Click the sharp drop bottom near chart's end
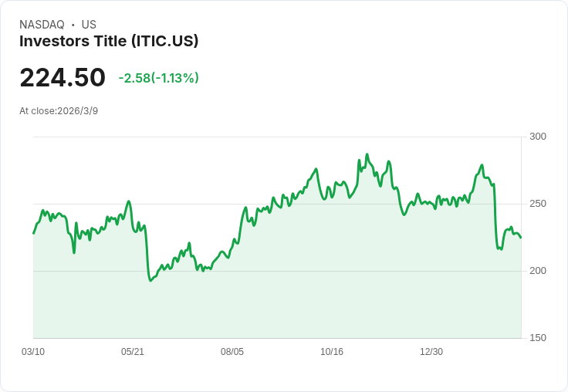The height and width of the screenshot is (392, 568). point(499,249)
